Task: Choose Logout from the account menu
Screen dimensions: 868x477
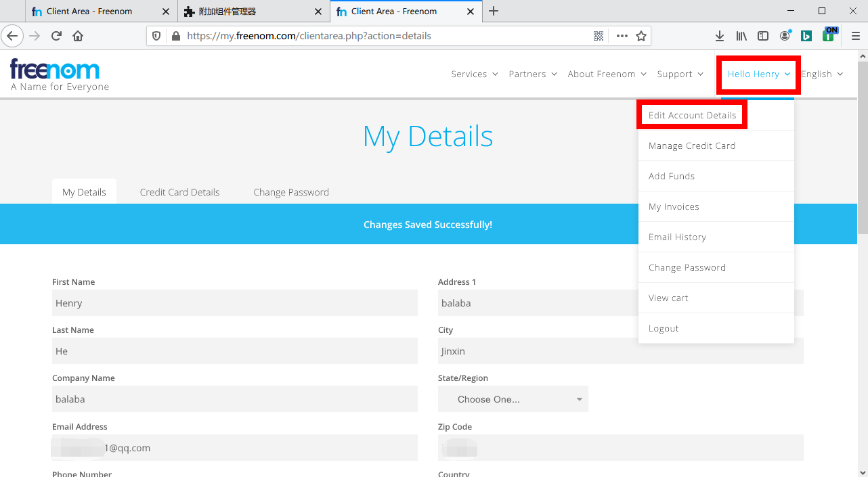Action: [x=664, y=328]
